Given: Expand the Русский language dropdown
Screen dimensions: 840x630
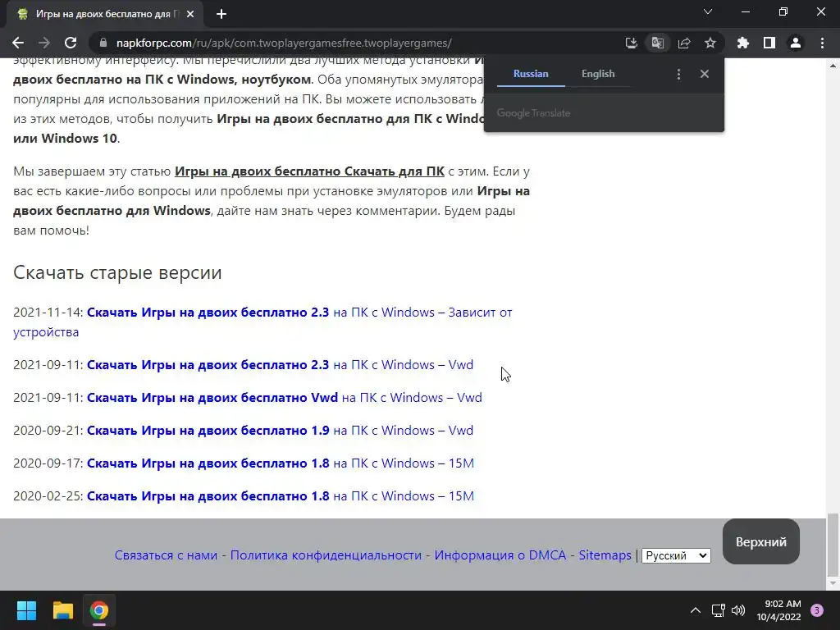Looking at the screenshot, I should [676, 555].
